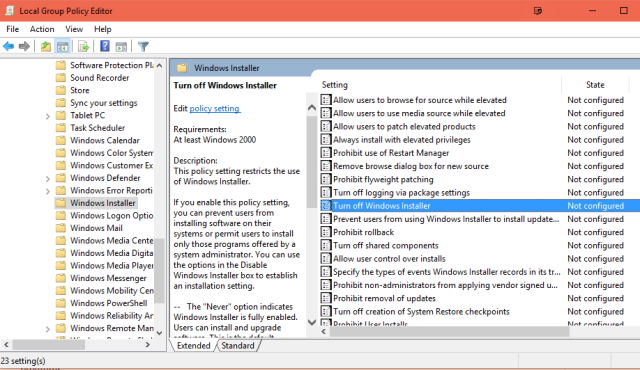Click description pane scroll down arrow

[312, 322]
